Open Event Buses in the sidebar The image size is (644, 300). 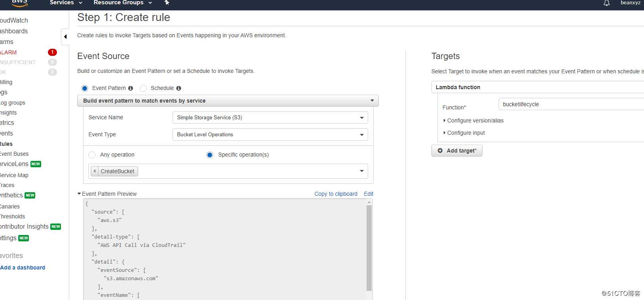pos(14,154)
